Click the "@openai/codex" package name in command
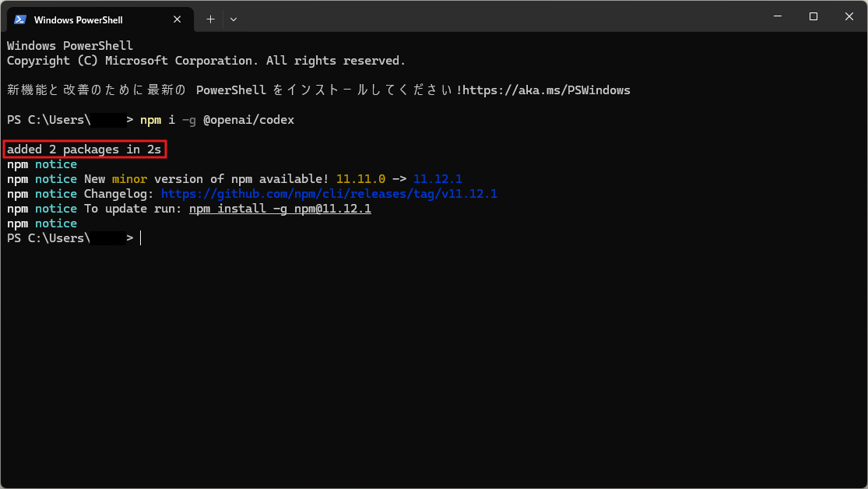 248,120
